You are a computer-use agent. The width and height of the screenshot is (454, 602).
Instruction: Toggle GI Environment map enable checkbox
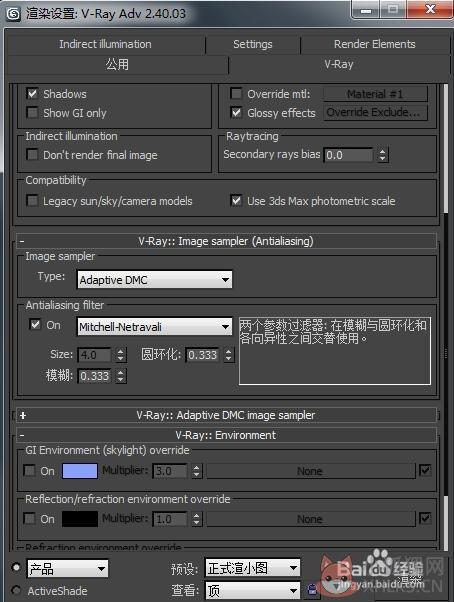pos(425,470)
